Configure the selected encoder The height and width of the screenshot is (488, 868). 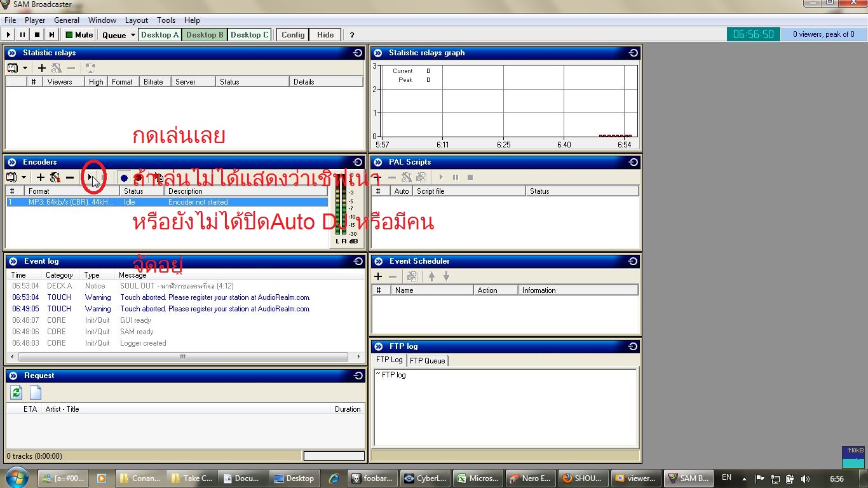pyautogui.click(x=55, y=178)
